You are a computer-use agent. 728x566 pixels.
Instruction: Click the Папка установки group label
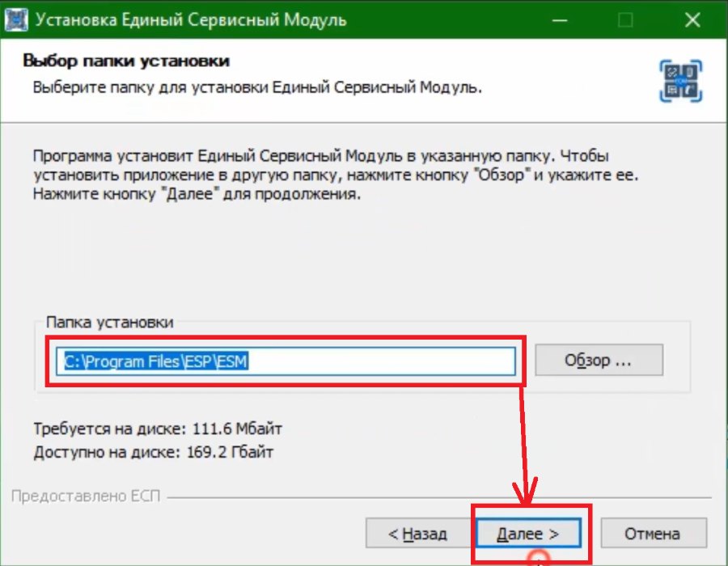(x=109, y=322)
